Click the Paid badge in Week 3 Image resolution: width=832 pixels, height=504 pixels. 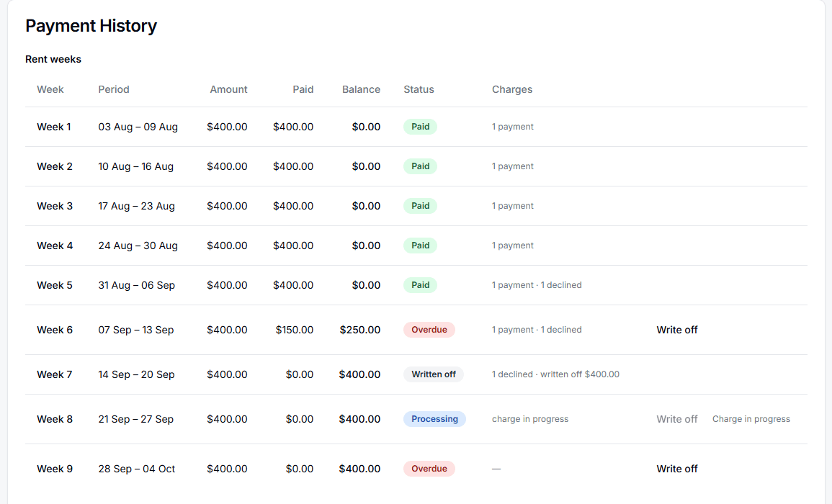(x=420, y=206)
